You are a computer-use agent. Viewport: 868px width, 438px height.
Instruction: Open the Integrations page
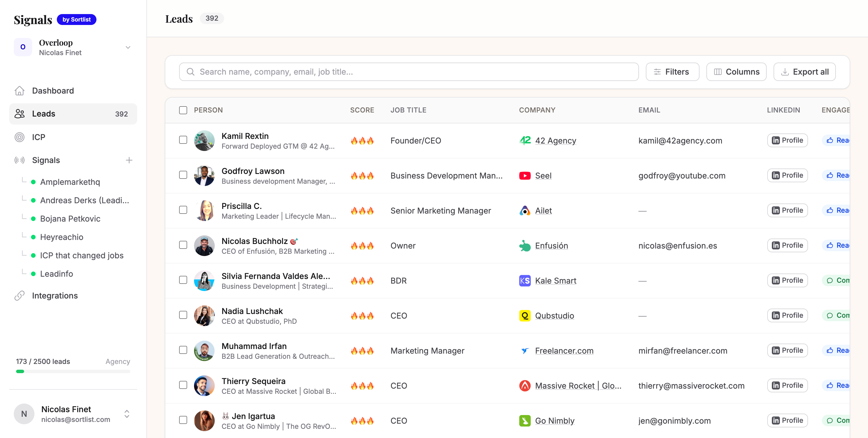click(x=73, y=295)
